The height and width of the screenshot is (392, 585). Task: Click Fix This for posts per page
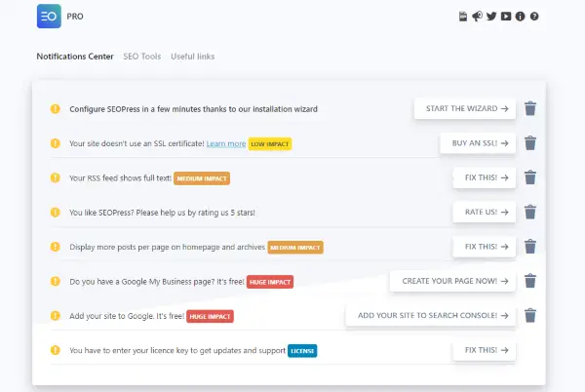tap(485, 247)
